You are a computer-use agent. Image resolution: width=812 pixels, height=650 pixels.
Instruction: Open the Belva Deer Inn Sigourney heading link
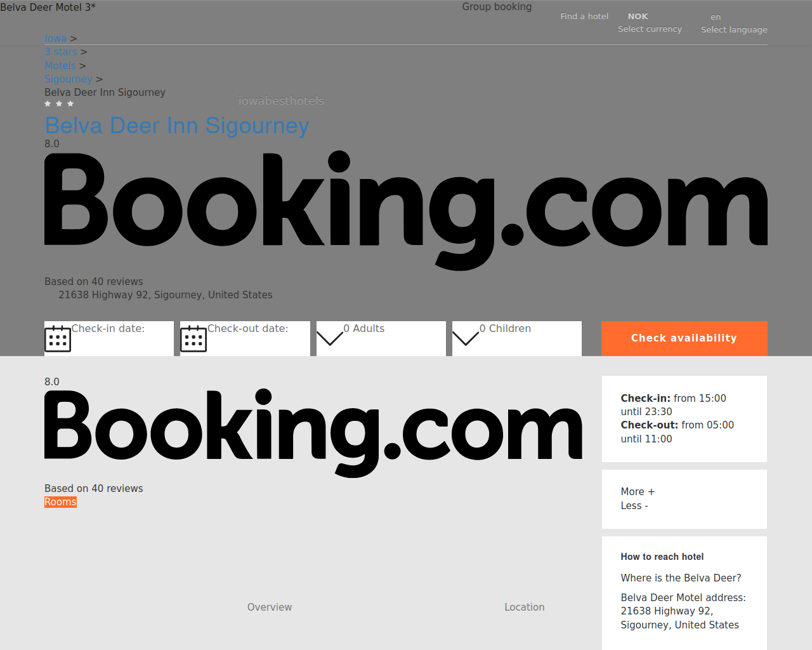coord(177,126)
